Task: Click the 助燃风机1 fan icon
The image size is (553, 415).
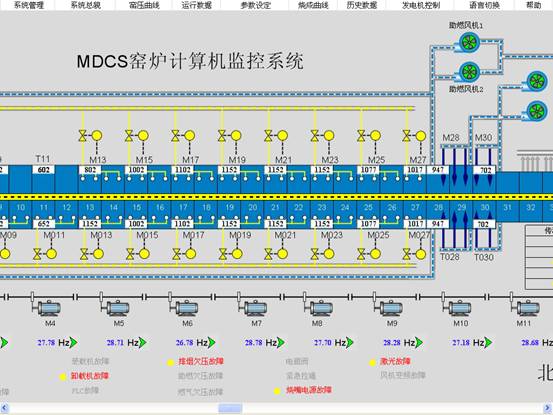Action: 469,43
